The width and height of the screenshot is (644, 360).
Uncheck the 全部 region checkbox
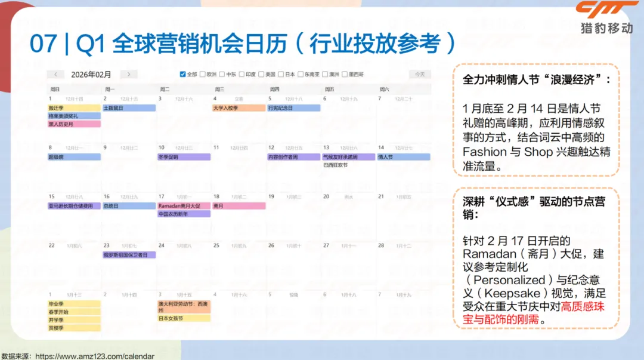click(x=183, y=75)
